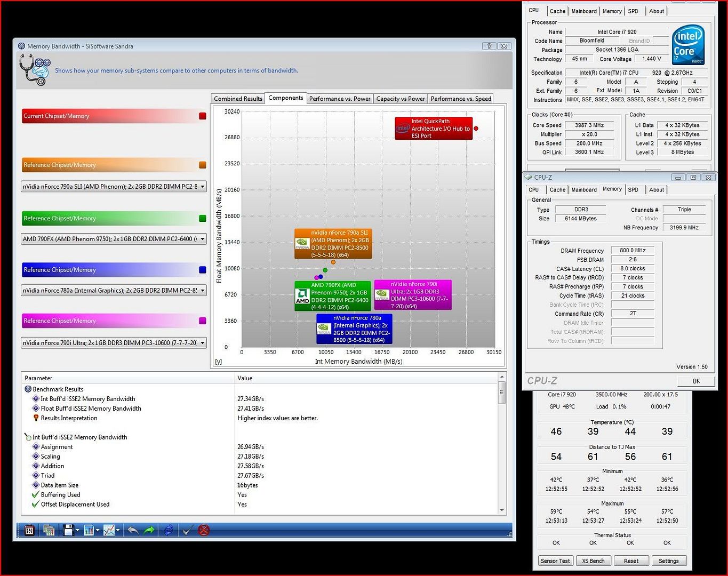Image resolution: width=728 pixels, height=576 pixels.
Task: Click the DRAM Frequency 800.0 MHz field
Action: coord(633,250)
